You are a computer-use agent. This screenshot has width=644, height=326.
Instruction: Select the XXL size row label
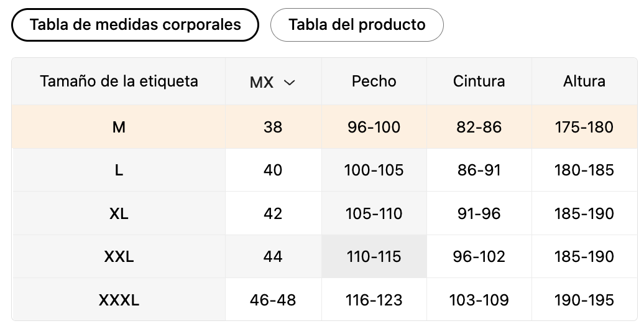pos(119,256)
